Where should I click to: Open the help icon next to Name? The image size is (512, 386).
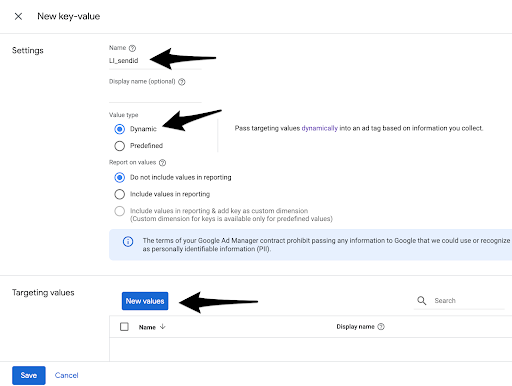(x=132, y=48)
